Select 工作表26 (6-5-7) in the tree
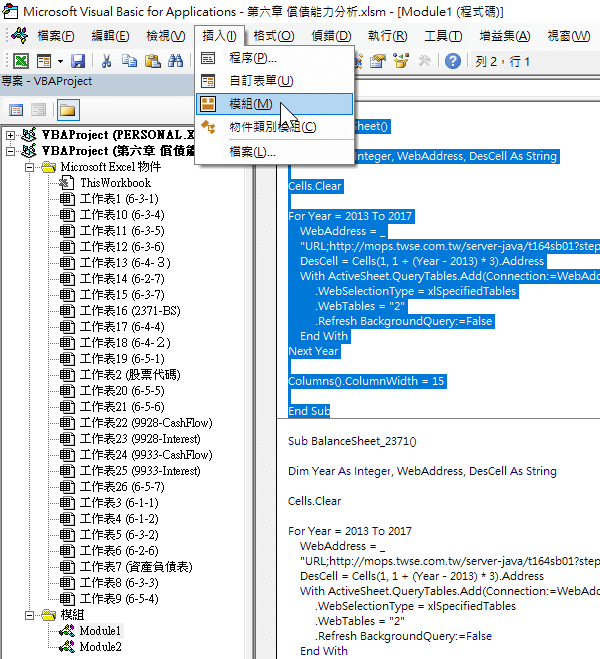This screenshot has width=600, height=659. click(122, 486)
